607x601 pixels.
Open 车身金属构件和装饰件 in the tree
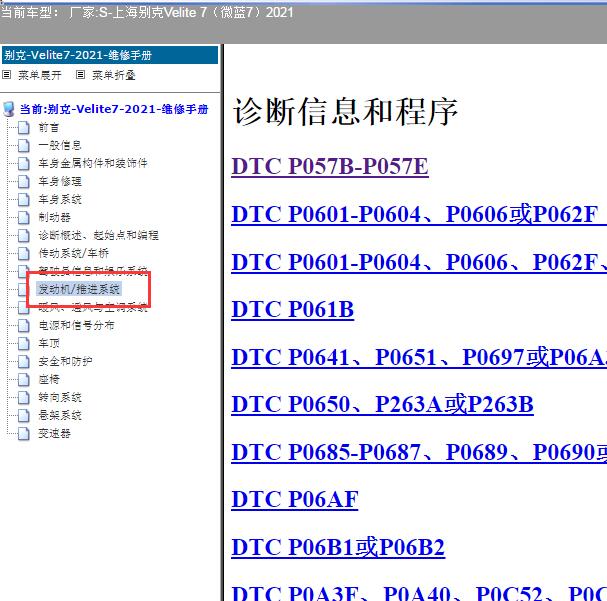coord(93,163)
